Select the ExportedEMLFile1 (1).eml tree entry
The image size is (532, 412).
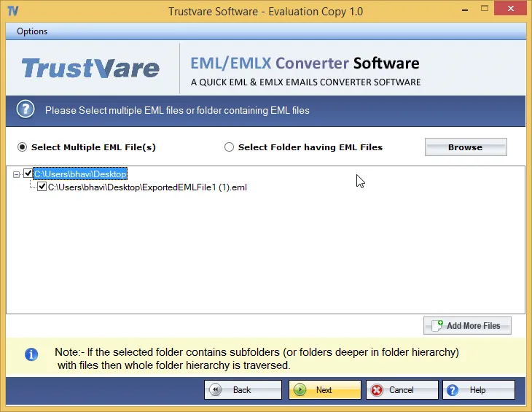(147, 187)
